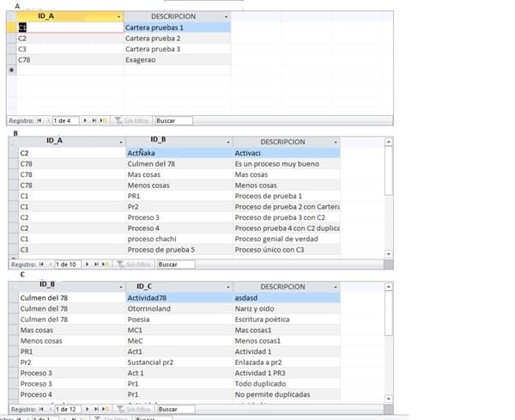This screenshot has height=420, width=515.
Task: Go to next record in table A
Action: [x=86, y=121]
